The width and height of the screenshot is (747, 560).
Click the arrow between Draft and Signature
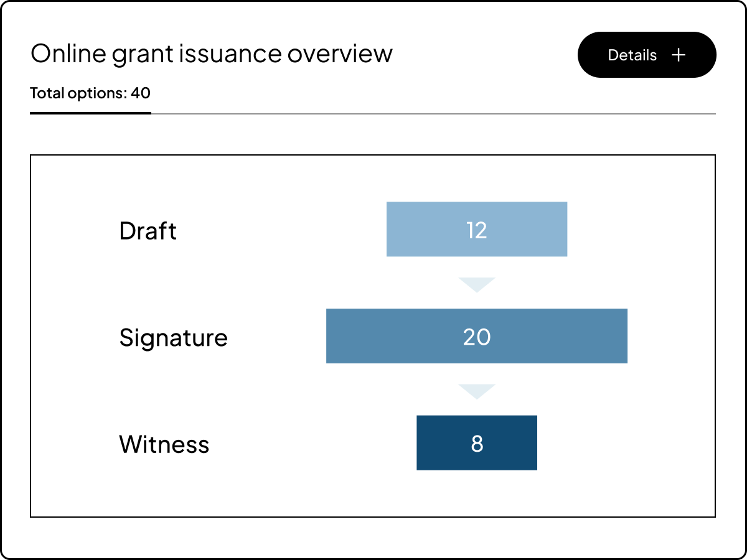point(477,282)
